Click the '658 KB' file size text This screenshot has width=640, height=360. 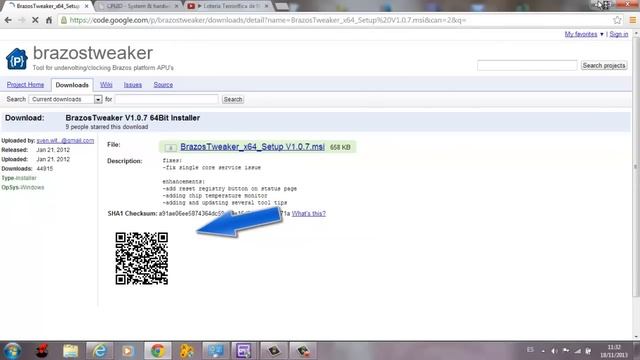340,147
